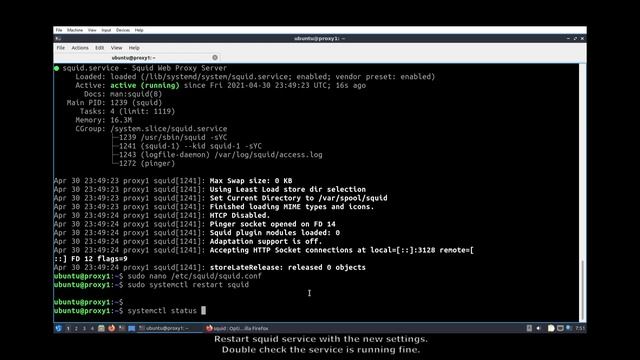Click the 'sudo nano /etc/squid/squid.conf' command

(x=194, y=276)
